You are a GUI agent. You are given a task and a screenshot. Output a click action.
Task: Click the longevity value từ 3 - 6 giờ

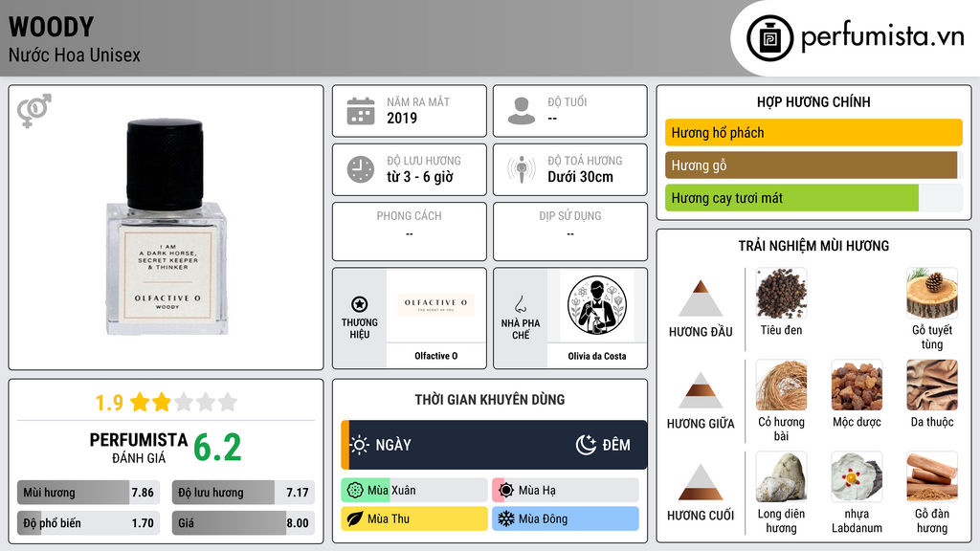pos(420,177)
